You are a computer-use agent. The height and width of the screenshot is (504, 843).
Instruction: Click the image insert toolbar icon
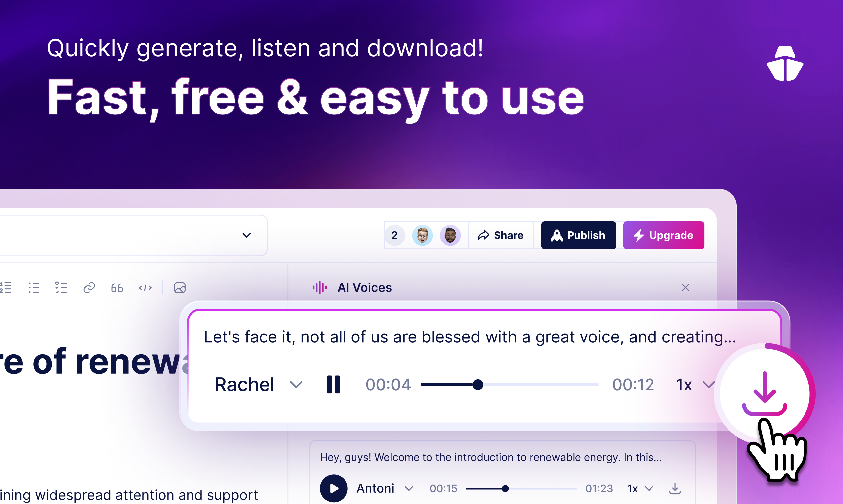tap(180, 288)
